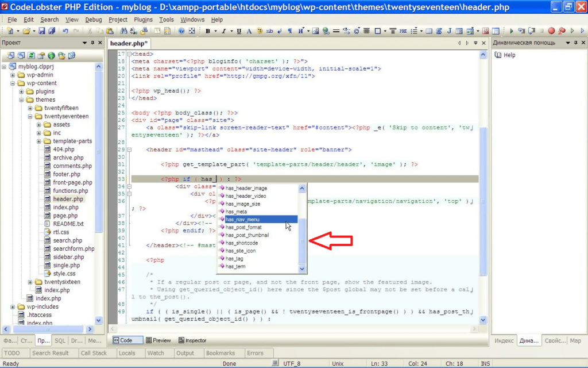Switch to the Inspector view tab

192,340
